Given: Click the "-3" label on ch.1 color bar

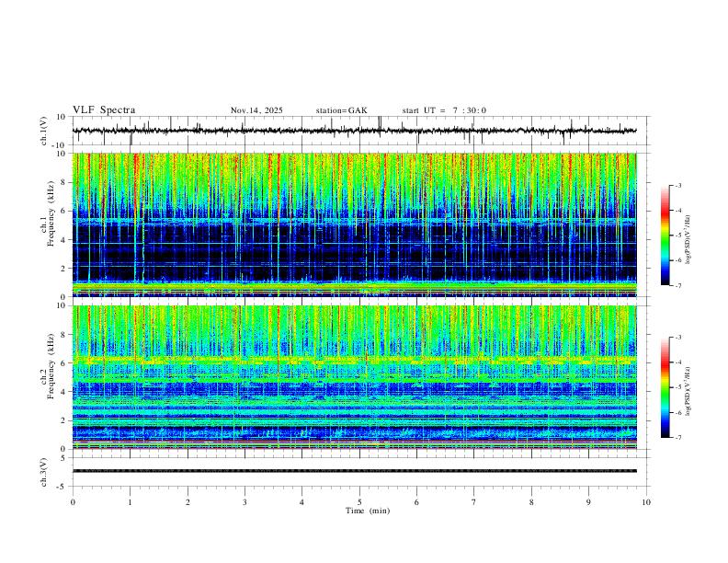Looking at the screenshot, I should tap(677, 186).
